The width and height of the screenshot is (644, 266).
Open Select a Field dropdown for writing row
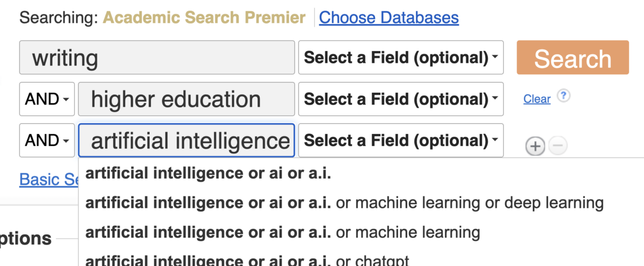401,57
